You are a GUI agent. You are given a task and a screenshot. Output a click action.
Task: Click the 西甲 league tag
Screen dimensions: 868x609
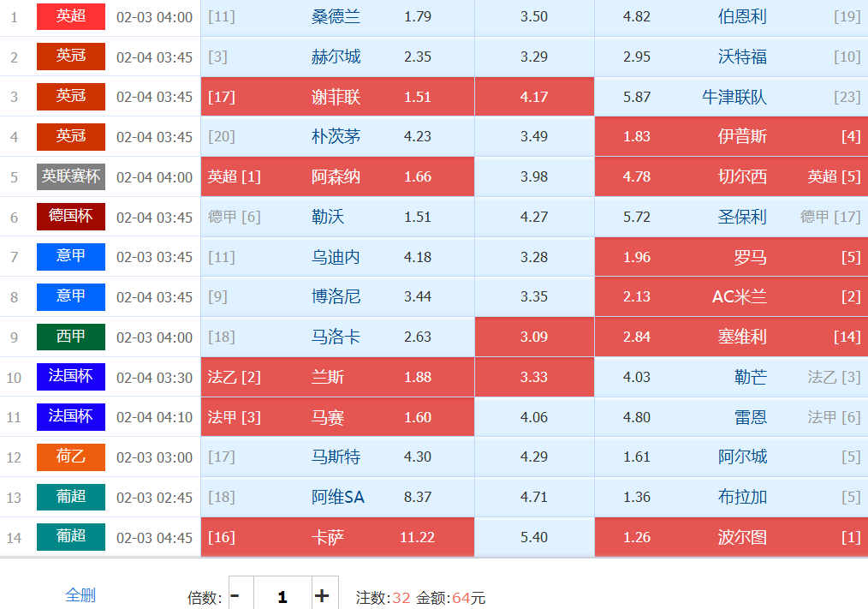tap(71, 337)
